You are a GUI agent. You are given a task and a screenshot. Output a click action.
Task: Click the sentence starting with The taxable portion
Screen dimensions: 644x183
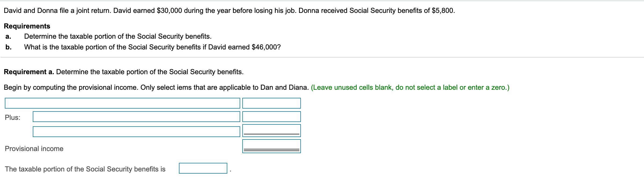click(x=85, y=169)
